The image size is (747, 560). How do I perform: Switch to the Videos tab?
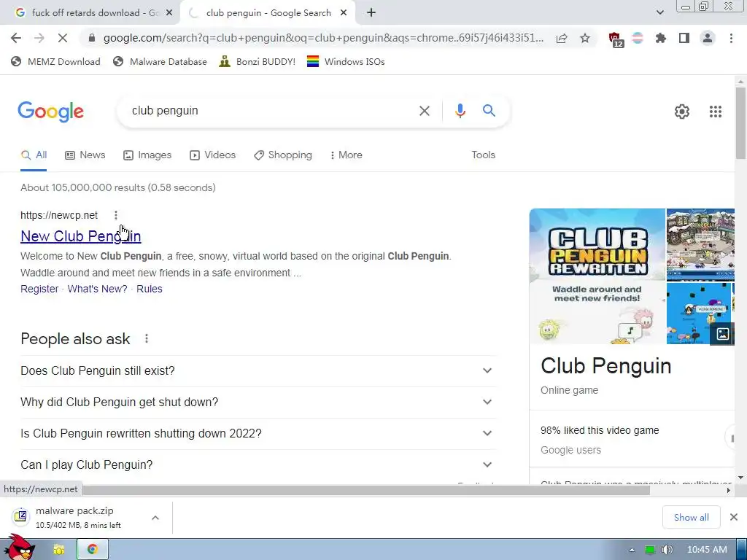(x=212, y=155)
